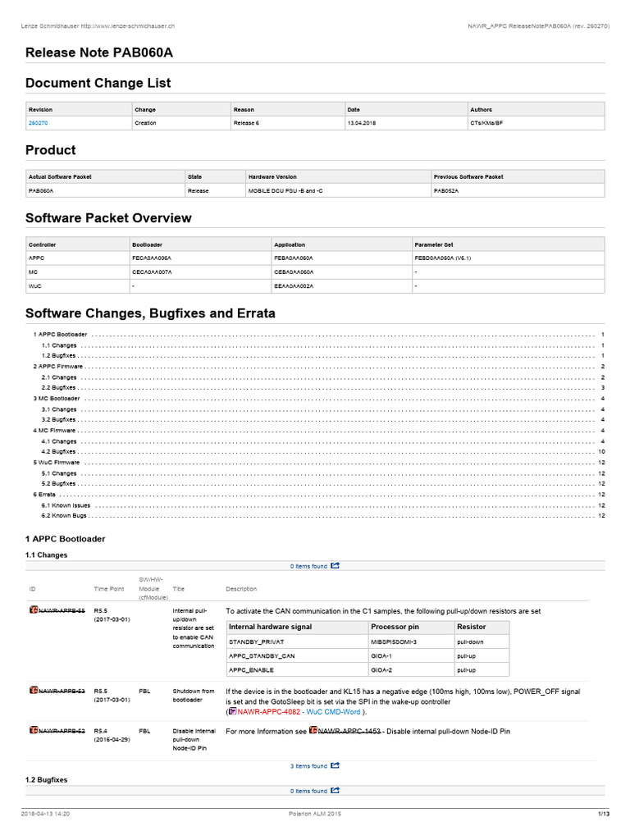Image resolution: width=630 pixels, height=840 pixels.
Task: Select processor pin GIOA-2
Action: [x=381, y=670]
